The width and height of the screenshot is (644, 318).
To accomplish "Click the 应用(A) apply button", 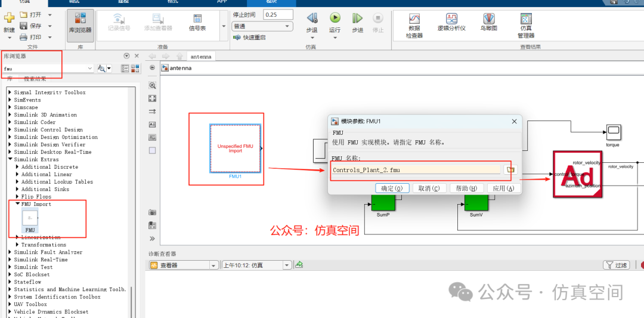I will 504,188.
